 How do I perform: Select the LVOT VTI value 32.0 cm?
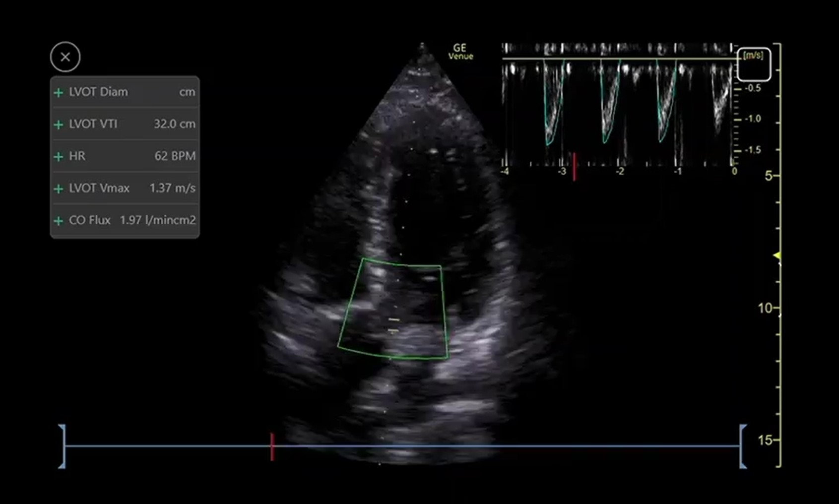(175, 124)
